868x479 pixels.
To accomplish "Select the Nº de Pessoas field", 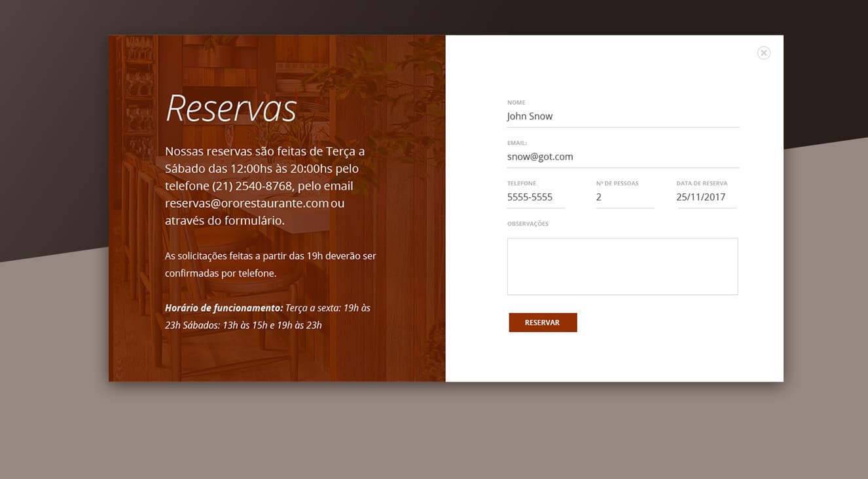I will click(x=625, y=197).
